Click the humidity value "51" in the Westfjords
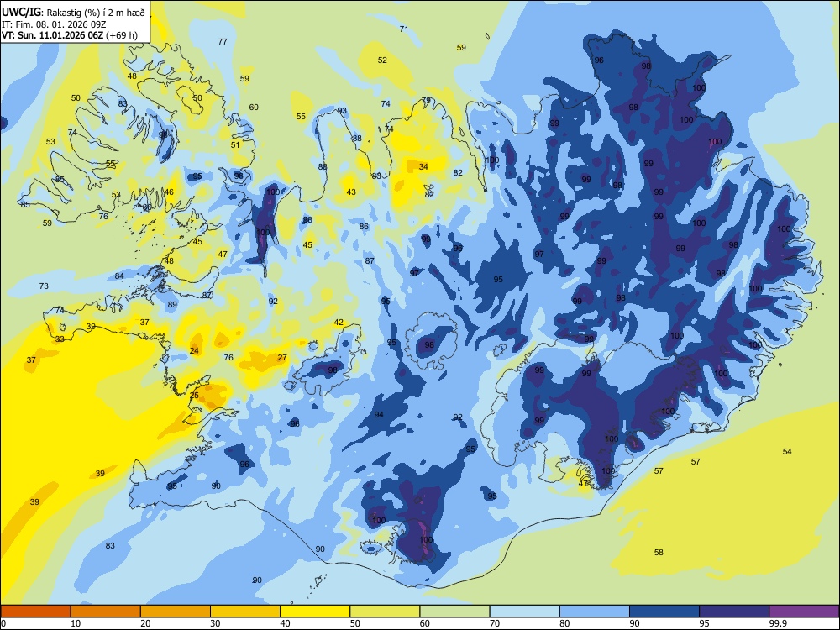840x630 pixels. pyautogui.click(x=235, y=144)
